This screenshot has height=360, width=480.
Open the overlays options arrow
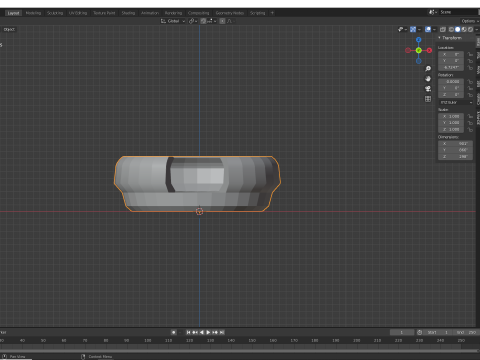point(434,29)
